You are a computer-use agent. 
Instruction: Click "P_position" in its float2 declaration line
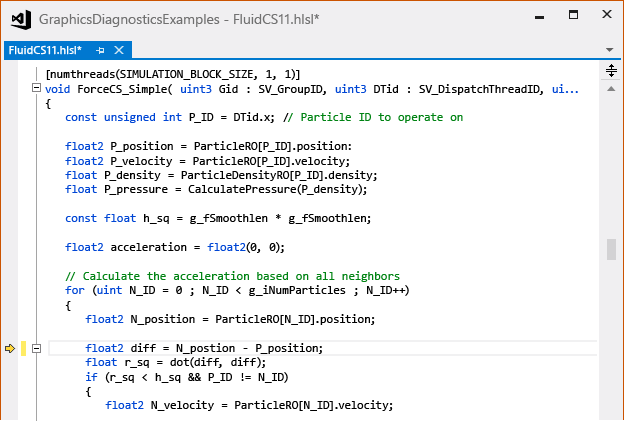142,146
